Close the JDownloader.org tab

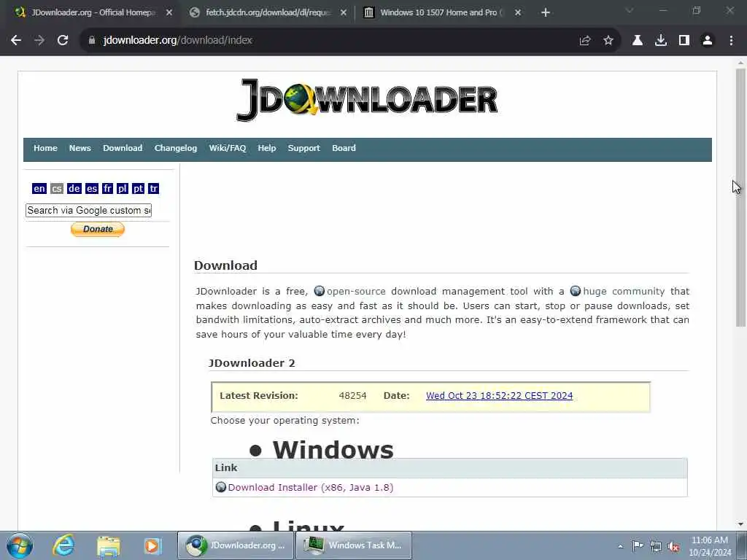point(169,13)
